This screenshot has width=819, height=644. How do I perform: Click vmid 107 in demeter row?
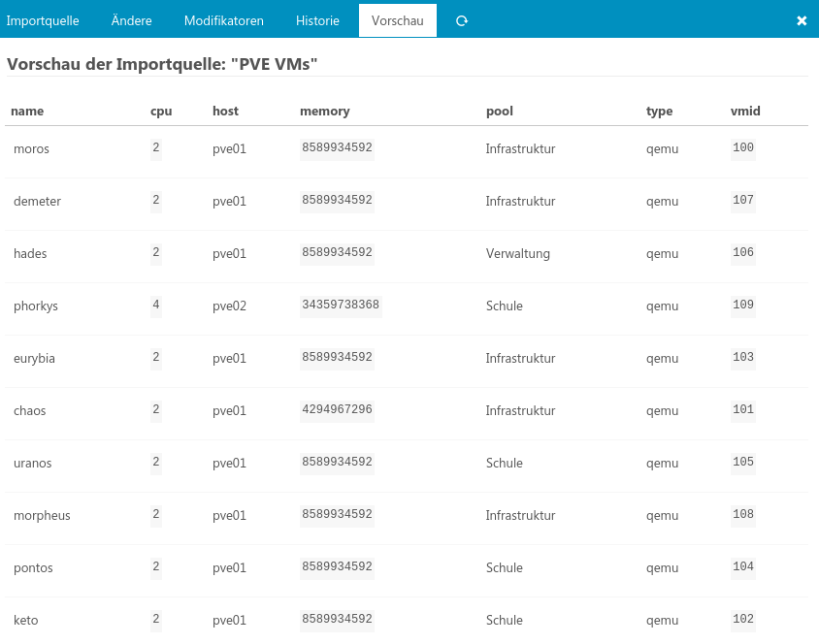point(742,200)
